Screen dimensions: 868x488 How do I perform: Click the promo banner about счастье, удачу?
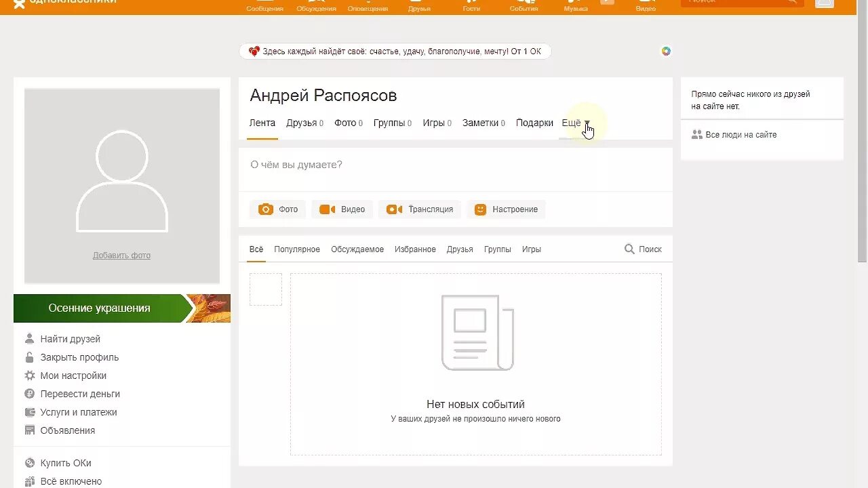pos(395,51)
